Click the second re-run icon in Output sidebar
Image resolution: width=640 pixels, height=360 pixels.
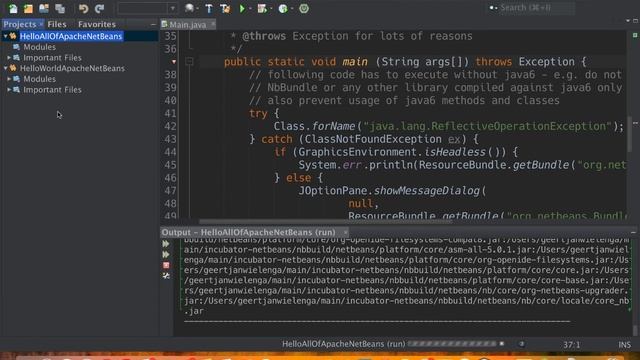166,254
